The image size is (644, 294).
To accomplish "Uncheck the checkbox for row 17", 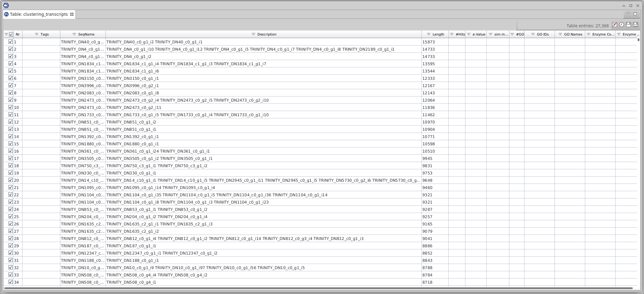I will (x=11, y=158).
